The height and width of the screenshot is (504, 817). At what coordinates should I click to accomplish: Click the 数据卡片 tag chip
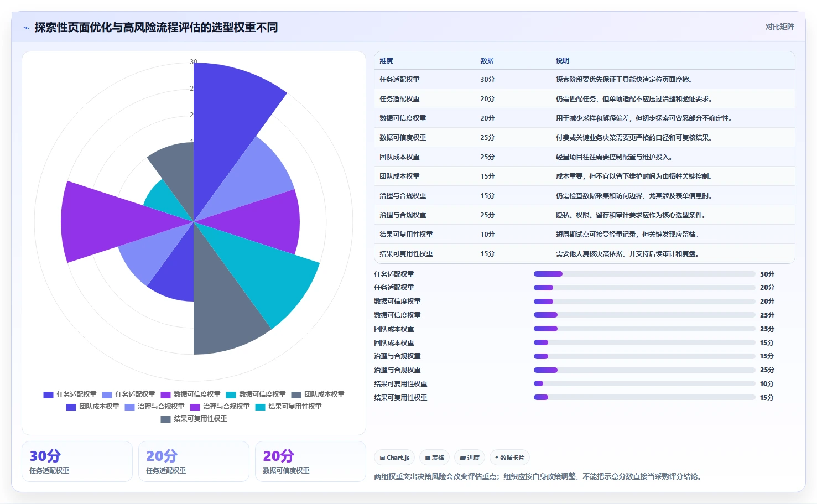[509, 458]
